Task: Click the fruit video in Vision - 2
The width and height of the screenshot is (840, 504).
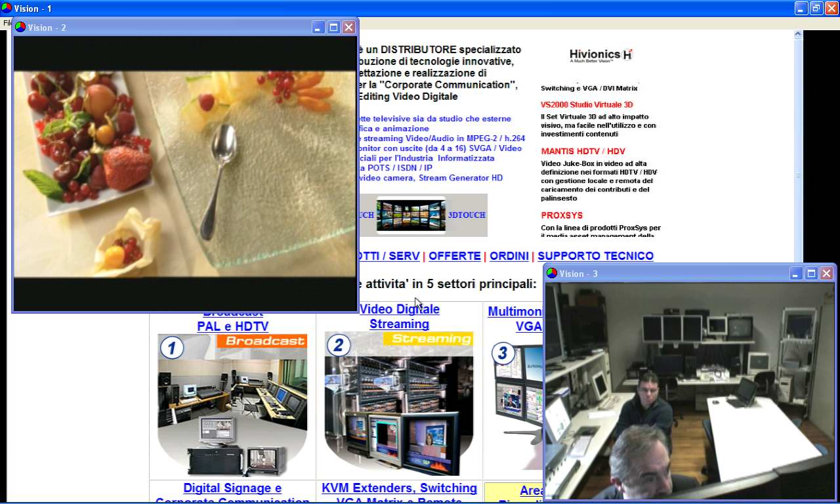Action: (184, 174)
